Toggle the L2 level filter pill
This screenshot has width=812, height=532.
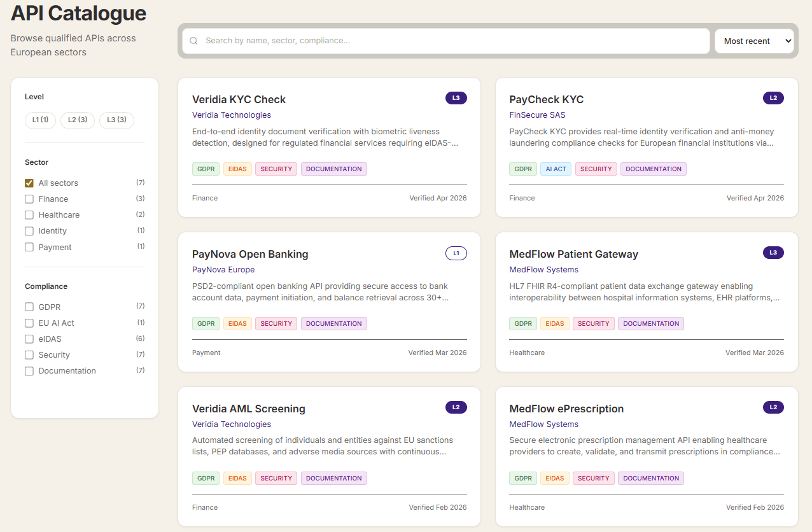tap(77, 120)
